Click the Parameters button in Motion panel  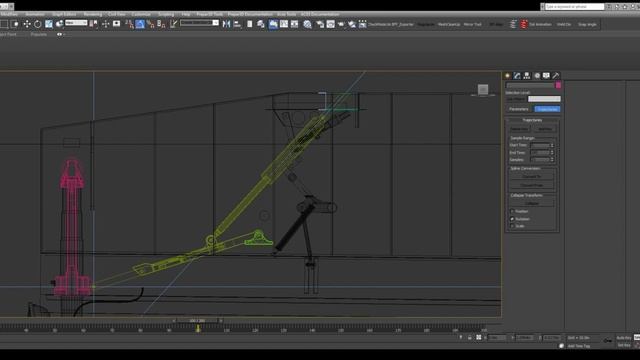pyautogui.click(x=519, y=109)
